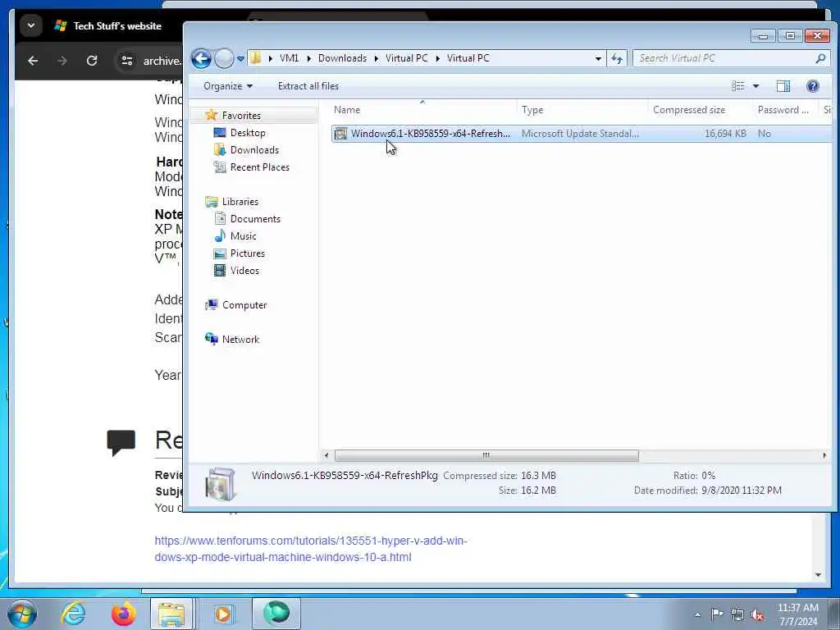Open the Documents library
Image resolution: width=840 pixels, height=630 pixels.
click(x=255, y=218)
